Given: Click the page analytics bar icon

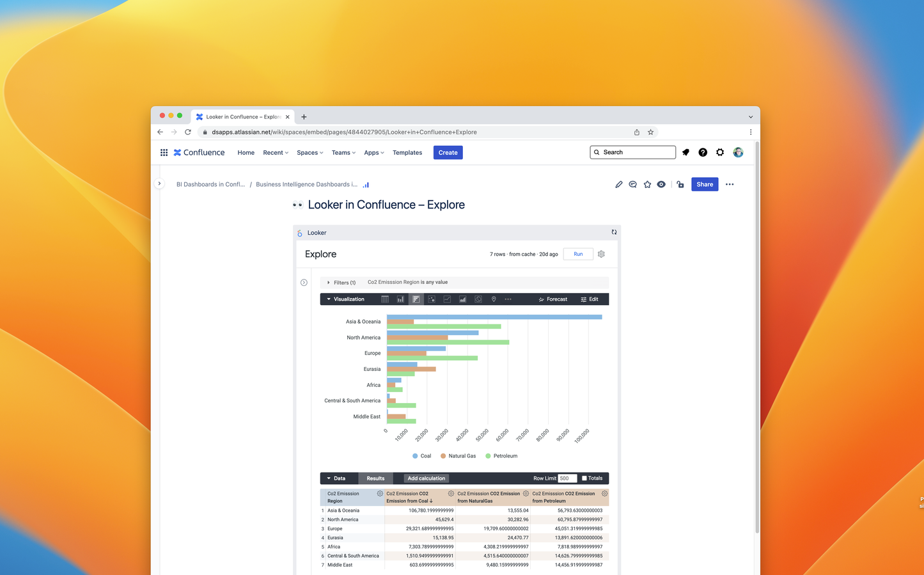Looking at the screenshot, I should click(366, 185).
